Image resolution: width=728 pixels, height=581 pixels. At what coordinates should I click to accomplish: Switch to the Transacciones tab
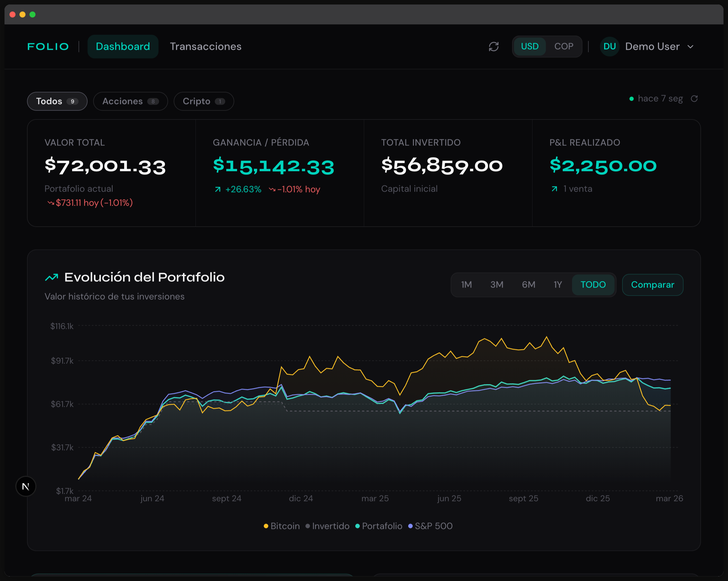(206, 46)
